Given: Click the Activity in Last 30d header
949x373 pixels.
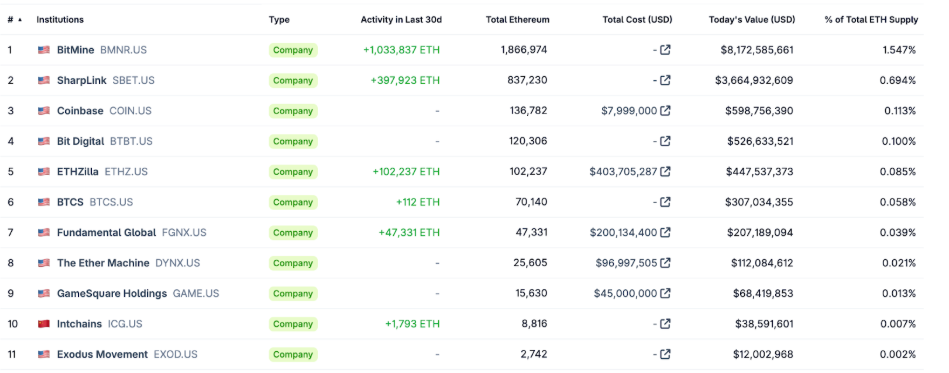Looking at the screenshot, I should coord(401,19).
